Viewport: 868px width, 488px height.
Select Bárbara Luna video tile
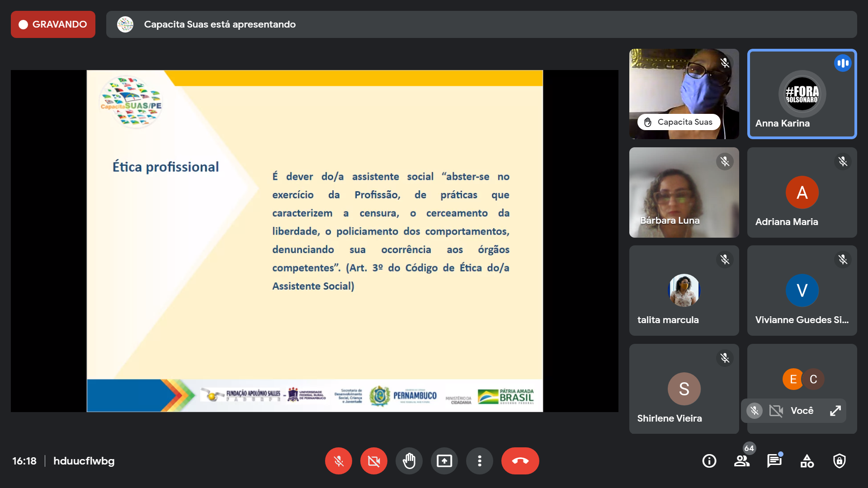pyautogui.click(x=684, y=192)
